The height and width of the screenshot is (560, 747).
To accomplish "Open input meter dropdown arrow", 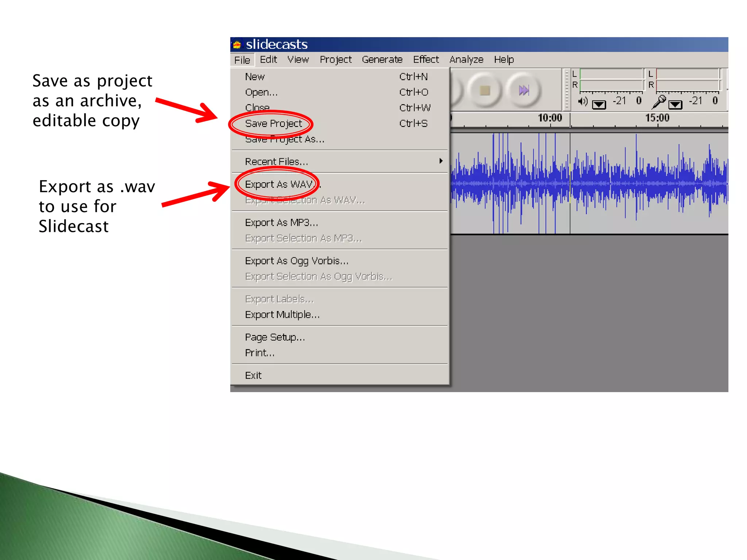I will pyautogui.click(x=675, y=105).
